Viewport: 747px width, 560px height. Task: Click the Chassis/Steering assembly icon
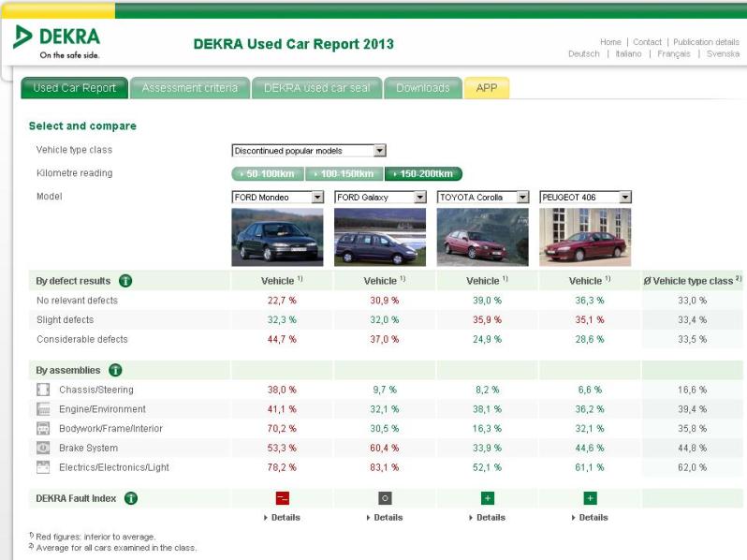coord(43,390)
